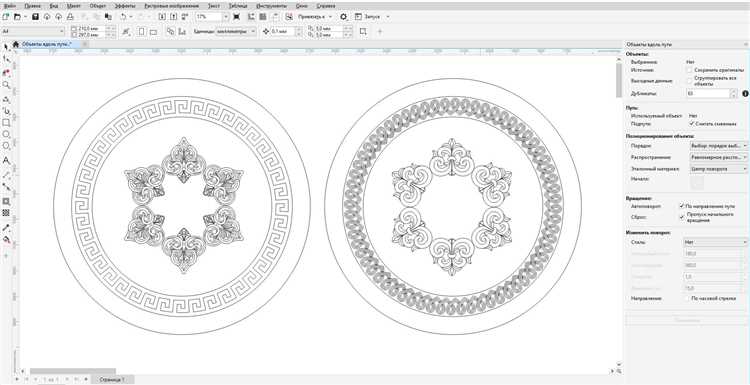Viewport: 750px width, 385px height.
Task: Click the Import icon
Action: (162, 17)
